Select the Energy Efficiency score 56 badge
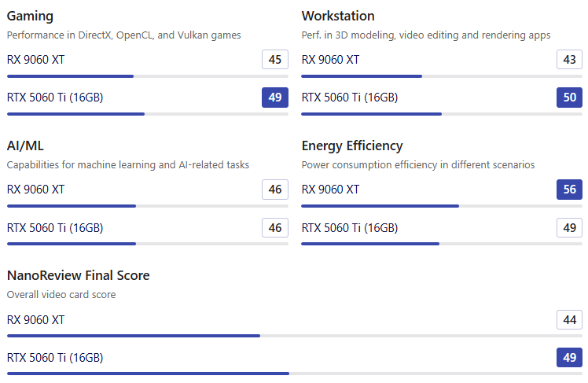Image resolution: width=588 pixels, height=383 pixels. (x=569, y=190)
